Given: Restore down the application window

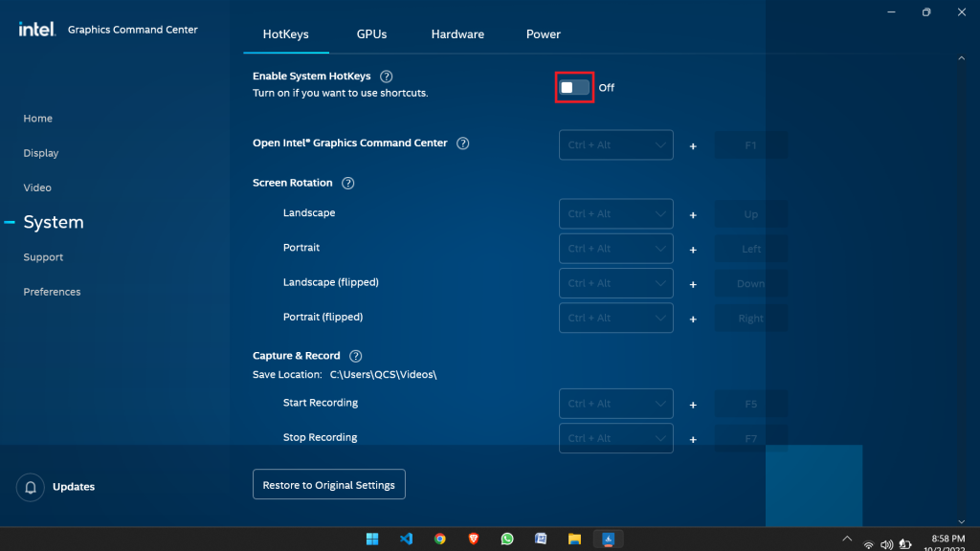Looking at the screenshot, I should coord(926,11).
